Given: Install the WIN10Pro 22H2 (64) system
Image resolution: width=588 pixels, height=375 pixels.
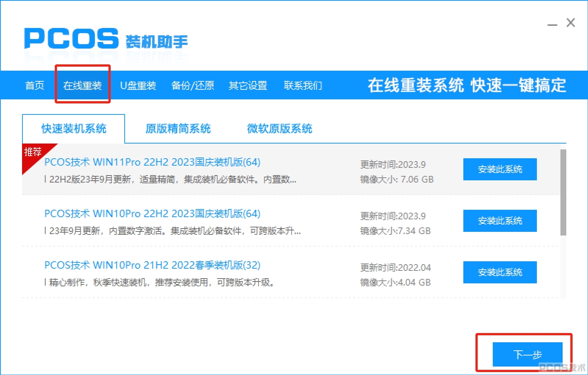Looking at the screenshot, I should [500, 221].
